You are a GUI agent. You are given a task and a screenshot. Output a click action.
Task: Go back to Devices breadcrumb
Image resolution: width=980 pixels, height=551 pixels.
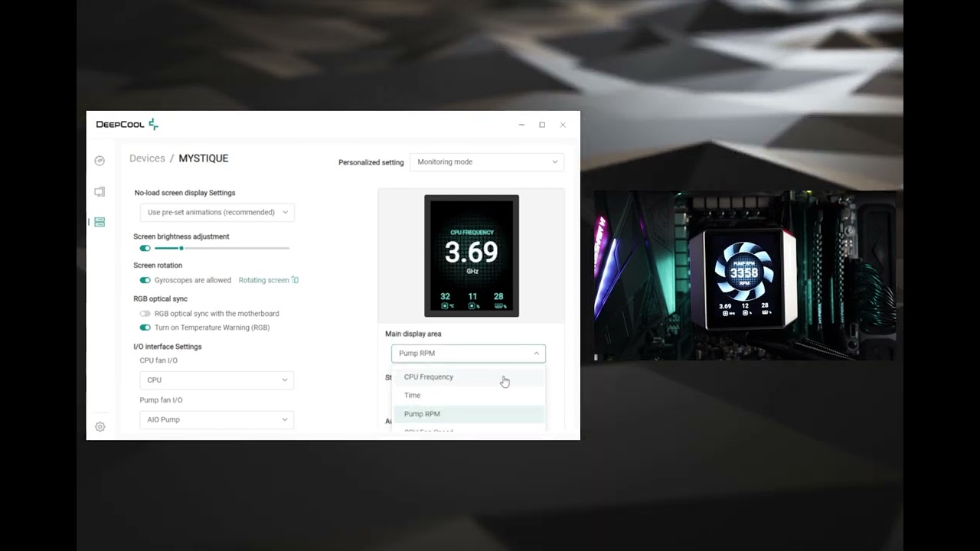click(x=147, y=158)
